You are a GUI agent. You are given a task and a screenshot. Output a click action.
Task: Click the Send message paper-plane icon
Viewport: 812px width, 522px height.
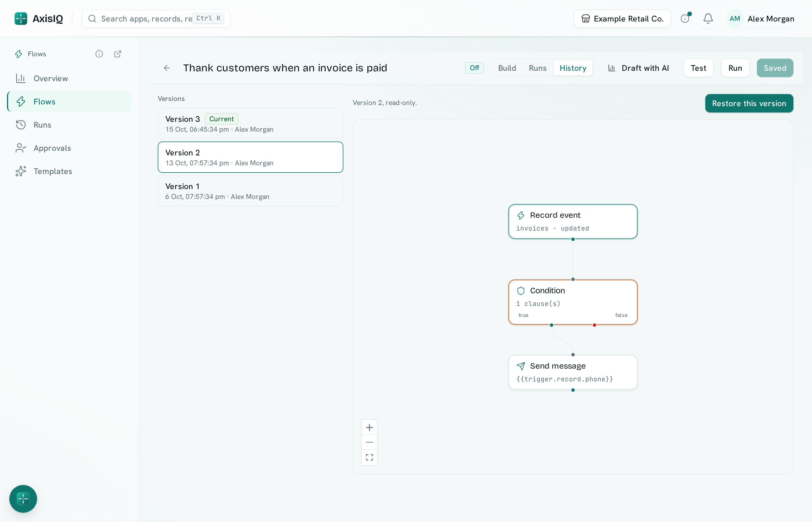[521, 366]
